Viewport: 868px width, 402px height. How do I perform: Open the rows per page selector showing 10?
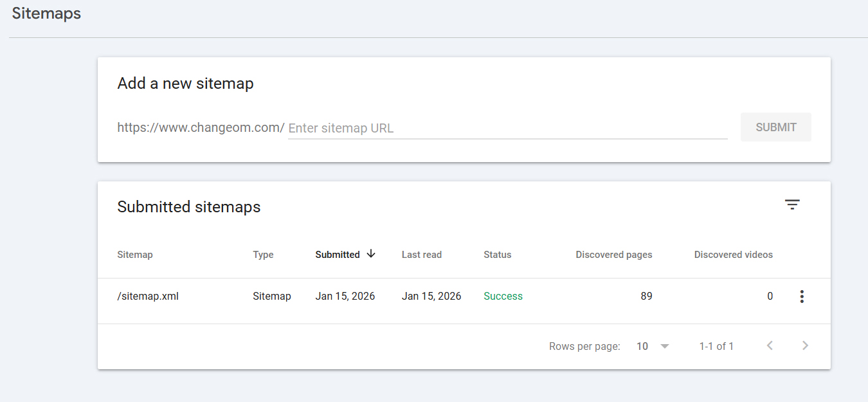click(642, 345)
